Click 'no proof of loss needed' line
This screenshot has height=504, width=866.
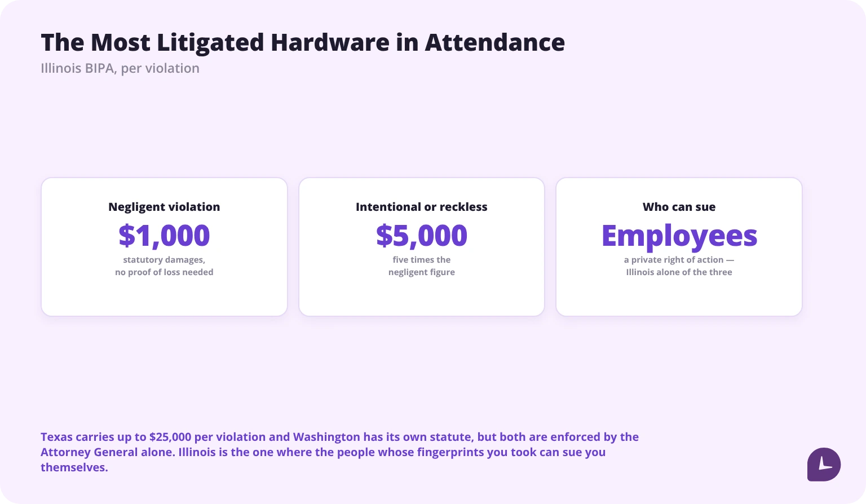pos(164,272)
